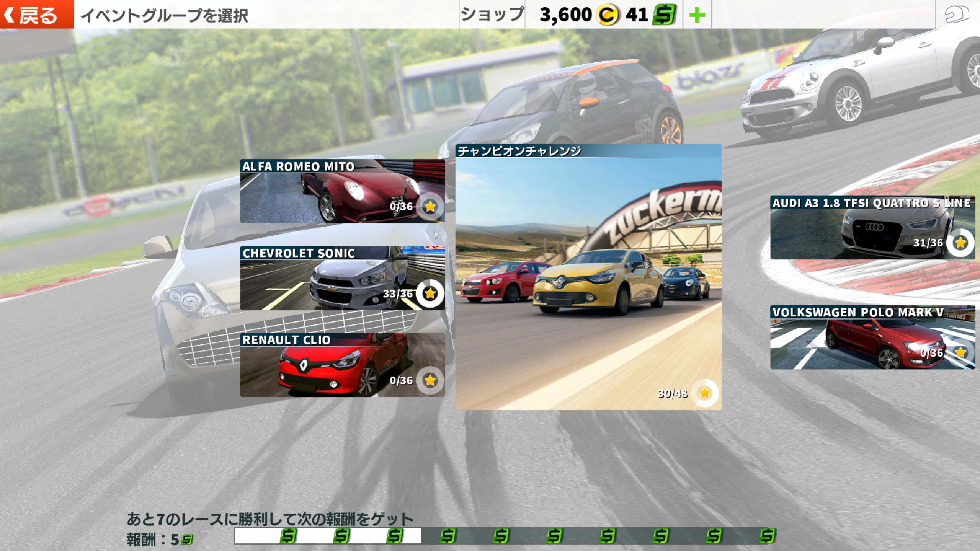Click the 31/36 Audi A3 score

[x=928, y=243]
